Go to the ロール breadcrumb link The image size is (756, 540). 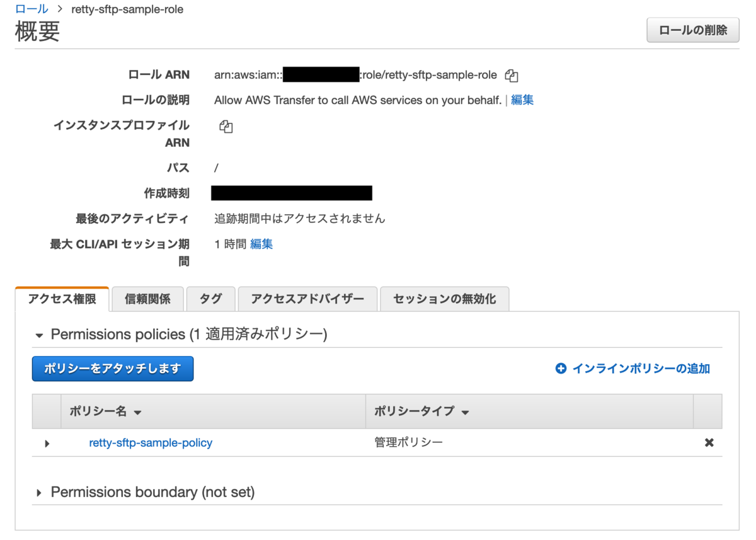point(31,9)
